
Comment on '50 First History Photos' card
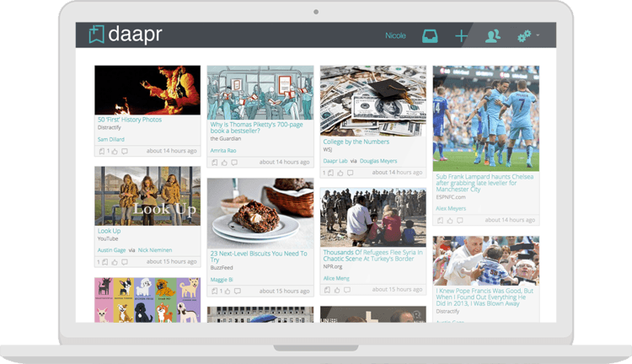125,151
